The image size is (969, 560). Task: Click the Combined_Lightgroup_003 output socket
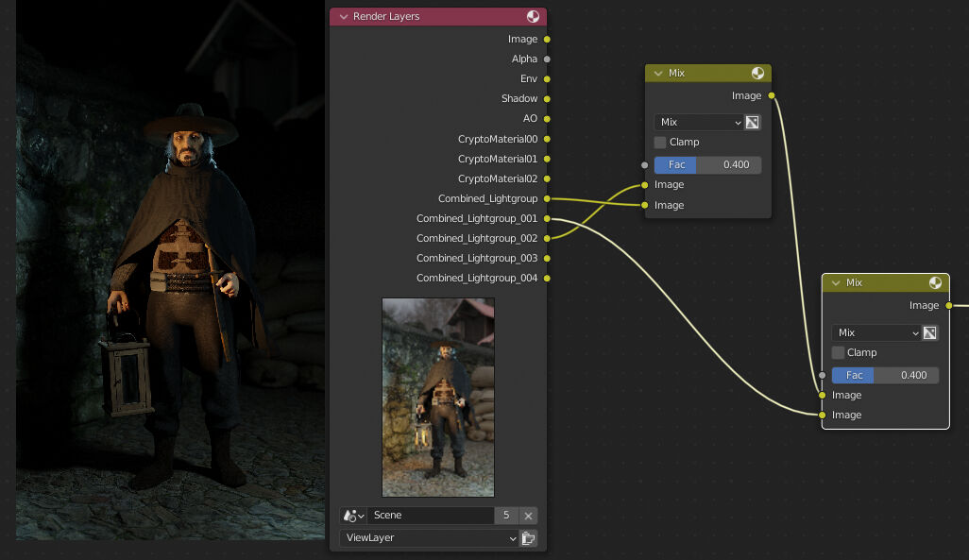click(x=547, y=259)
